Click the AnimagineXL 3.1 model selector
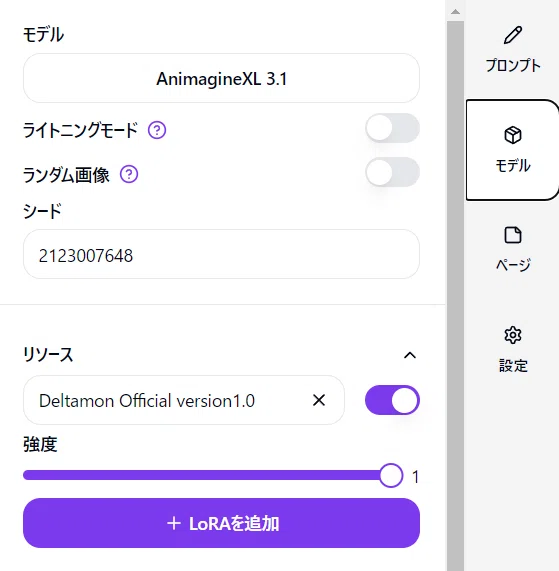 (221, 78)
